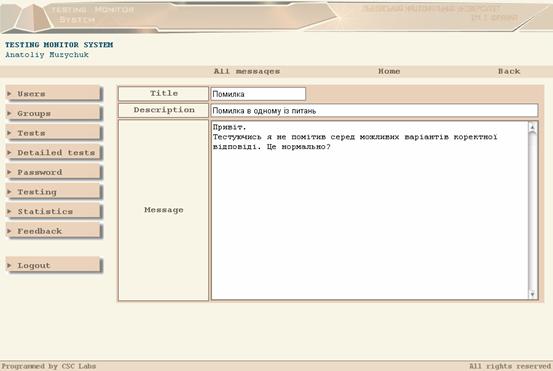This screenshot has height=371, width=553.
Task: Click the Back navigation link
Action: point(509,71)
